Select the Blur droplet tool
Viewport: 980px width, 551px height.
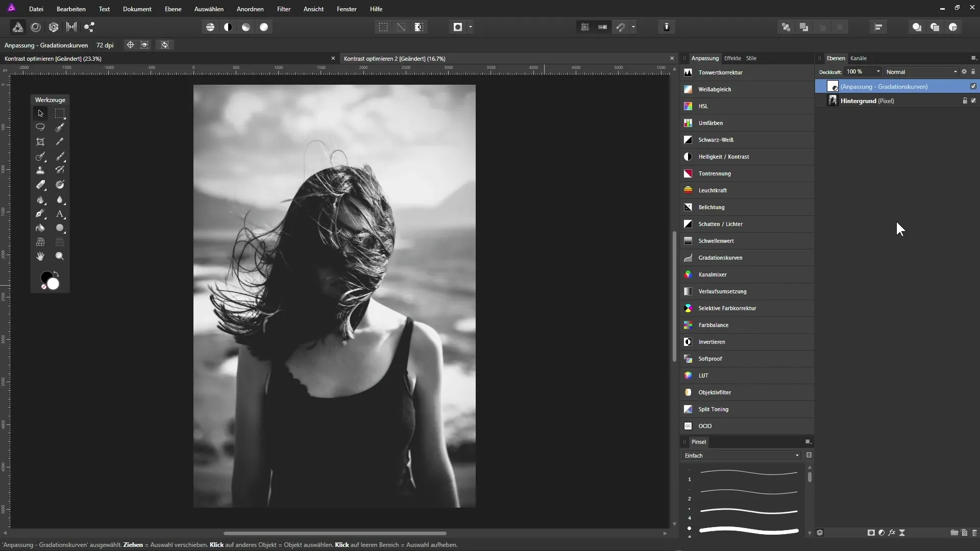pyautogui.click(x=60, y=199)
